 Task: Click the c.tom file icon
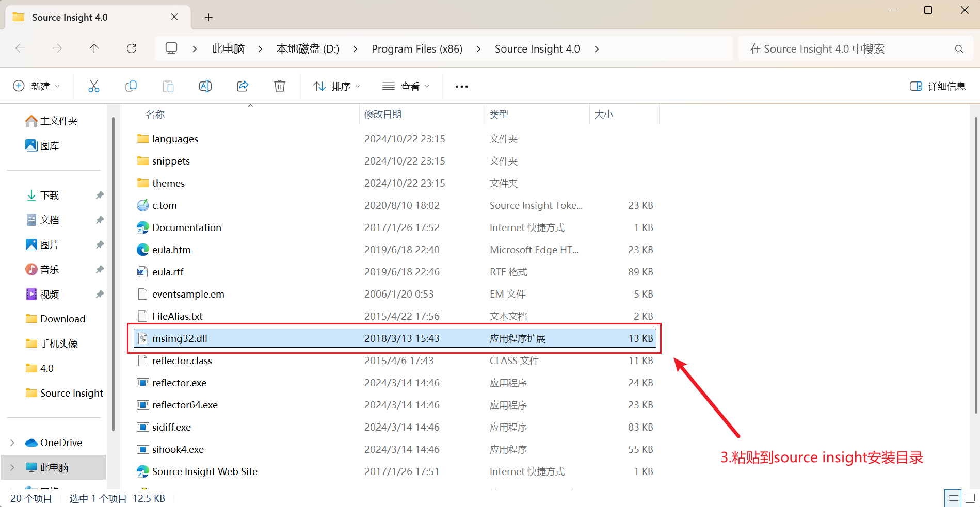coord(143,205)
